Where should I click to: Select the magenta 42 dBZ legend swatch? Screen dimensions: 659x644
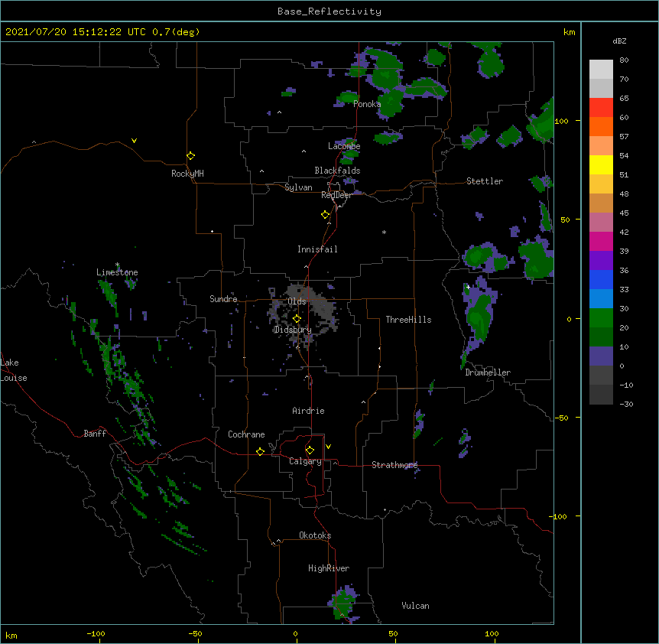[601, 241]
